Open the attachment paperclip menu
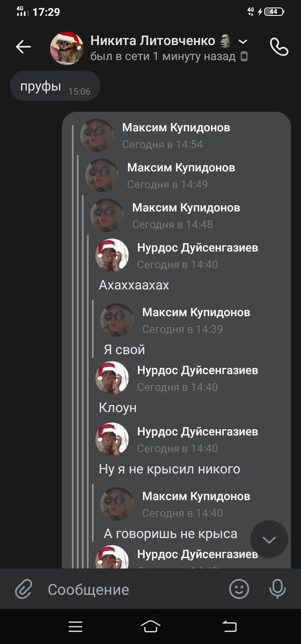The width and height of the screenshot is (301, 644). click(x=24, y=590)
